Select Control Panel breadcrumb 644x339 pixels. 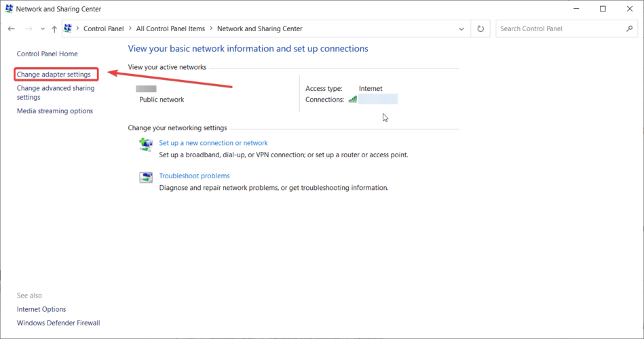pyautogui.click(x=104, y=28)
